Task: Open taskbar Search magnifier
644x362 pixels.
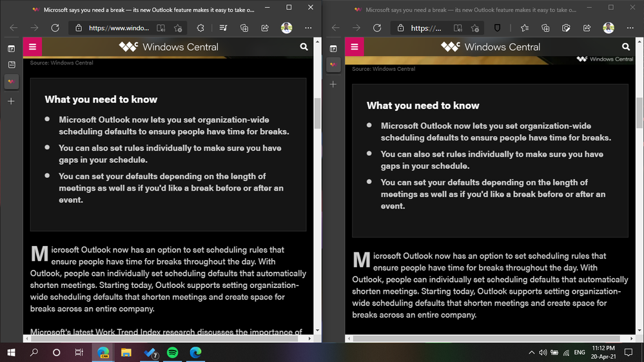Action: click(34, 352)
